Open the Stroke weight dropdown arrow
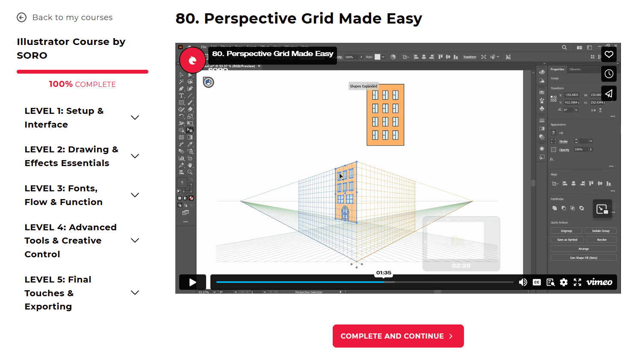644x360 pixels. pyautogui.click(x=591, y=141)
